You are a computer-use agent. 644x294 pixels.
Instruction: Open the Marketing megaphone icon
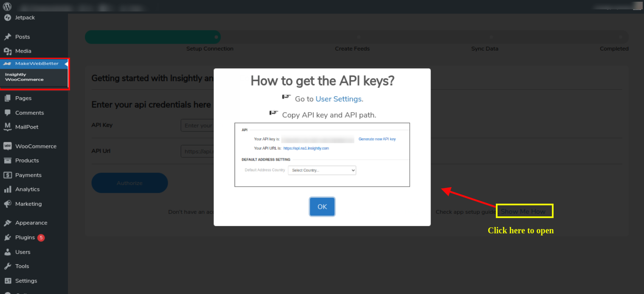pyautogui.click(x=8, y=204)
